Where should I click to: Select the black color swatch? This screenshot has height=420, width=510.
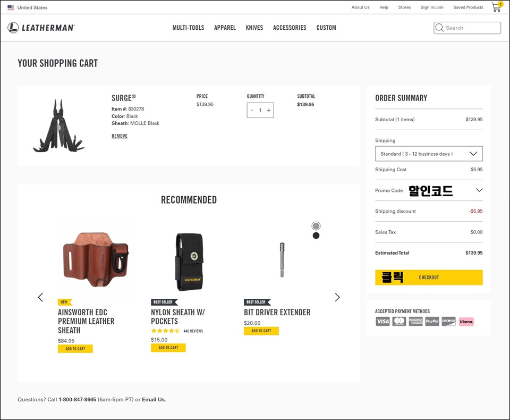click(316, 236)
